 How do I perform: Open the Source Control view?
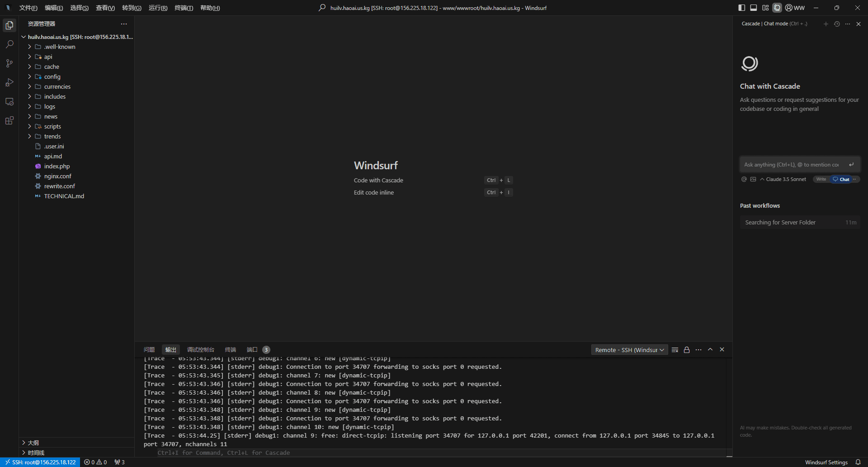coord(9,63)
